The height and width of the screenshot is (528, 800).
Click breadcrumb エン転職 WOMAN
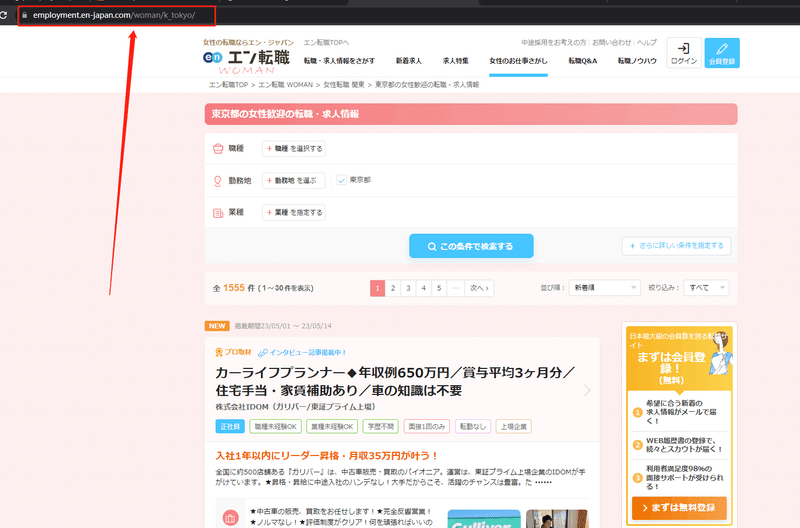click(285, 85)
